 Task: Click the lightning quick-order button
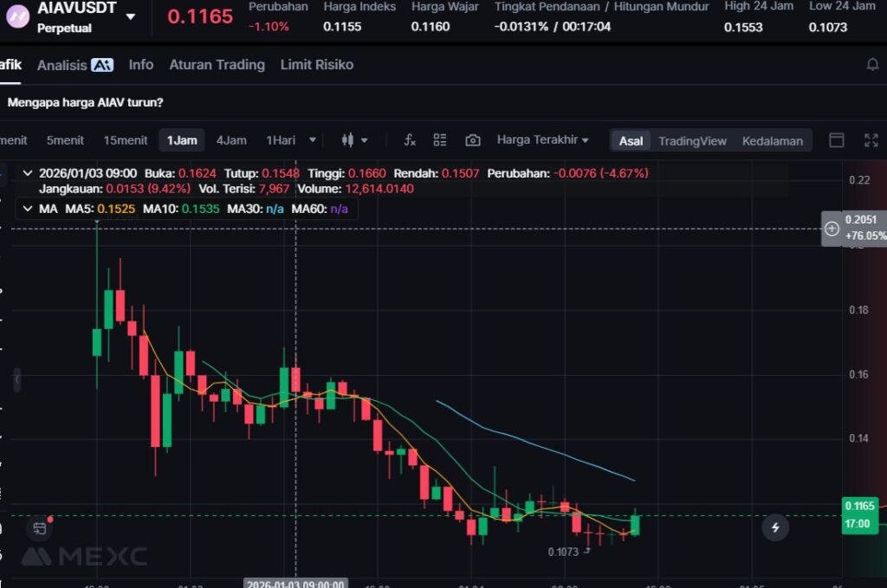click(775, 527)
